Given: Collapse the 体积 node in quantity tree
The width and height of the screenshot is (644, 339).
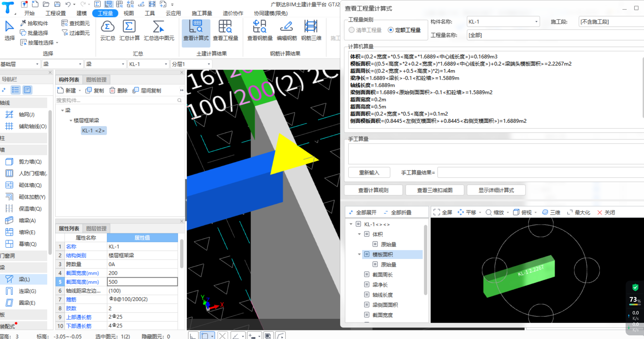Looking at the screenshot, I should pyautogui.click(x=359, y=234).
